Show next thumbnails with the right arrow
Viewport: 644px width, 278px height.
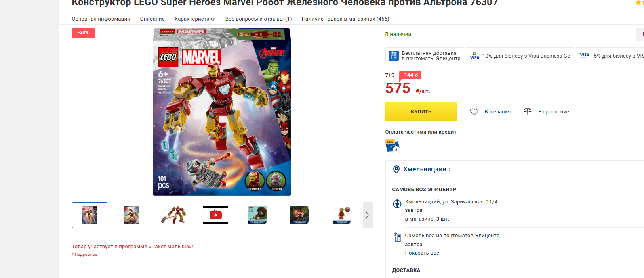click(368, 215)
